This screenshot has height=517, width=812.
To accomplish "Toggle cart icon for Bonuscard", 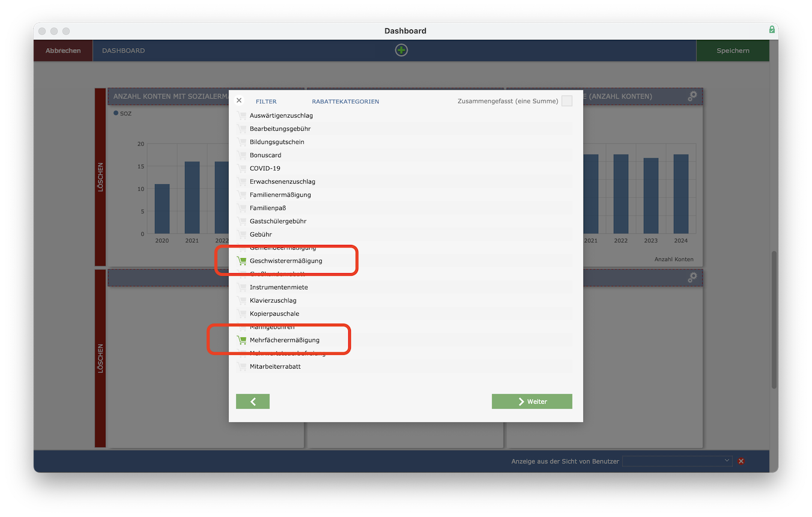I will [241, 155].
